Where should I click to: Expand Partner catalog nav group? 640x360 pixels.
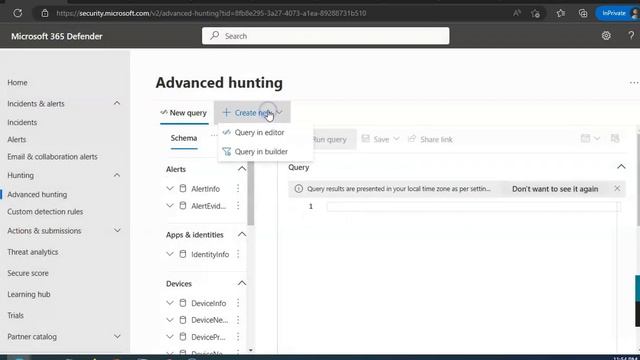point(117,337)
